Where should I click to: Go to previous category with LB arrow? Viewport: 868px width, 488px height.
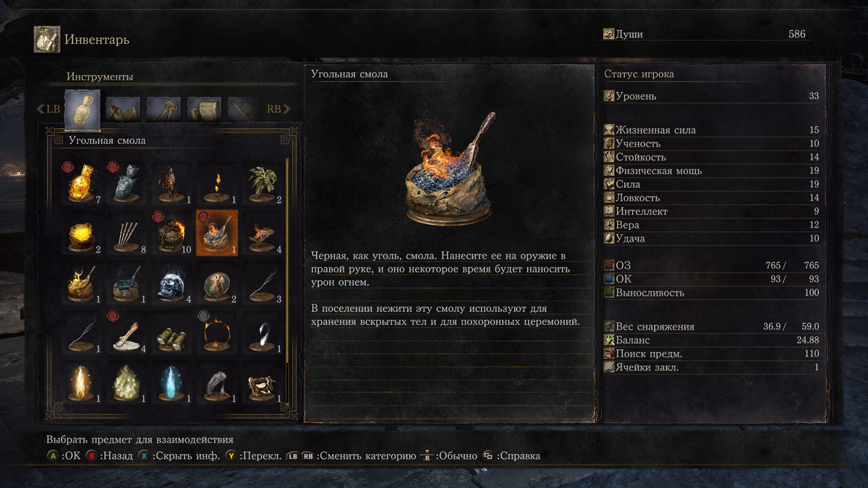click(48, 109)
